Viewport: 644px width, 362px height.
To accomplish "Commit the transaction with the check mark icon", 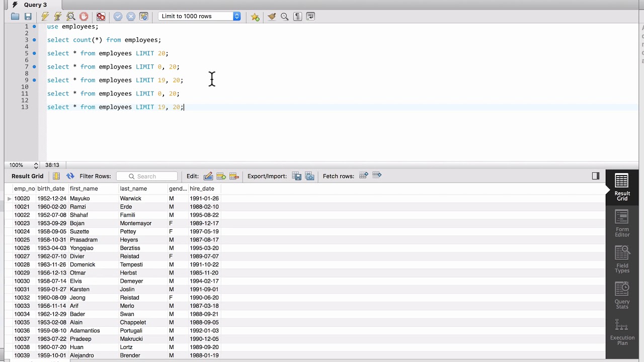I will (x=118, y=17).
